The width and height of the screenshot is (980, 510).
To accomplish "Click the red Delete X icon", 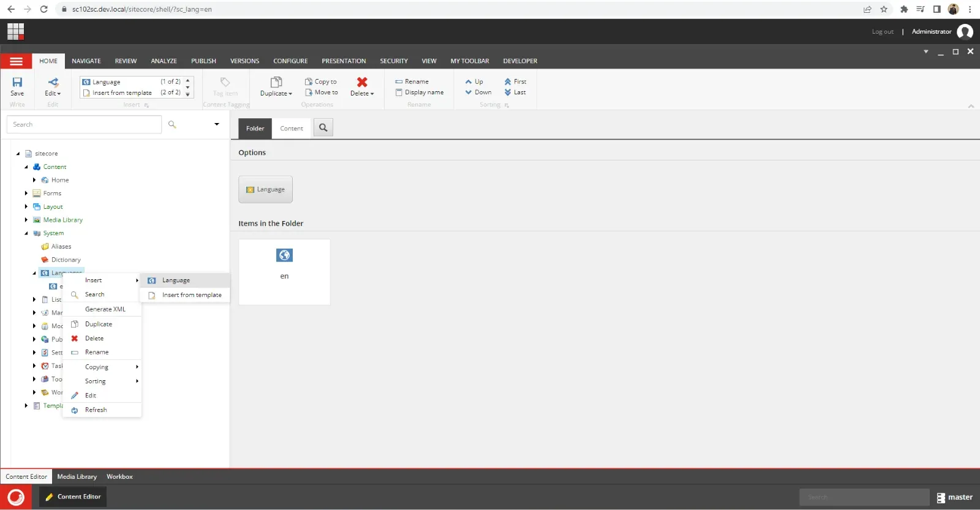I will tap(362, 82).
